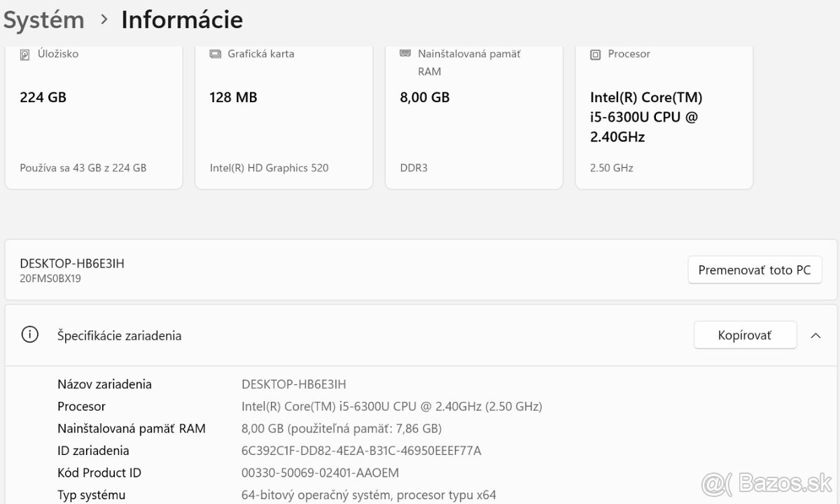840x504 pixels.
Task: Click the storage icon beside Úložisko
Action: 25,54
